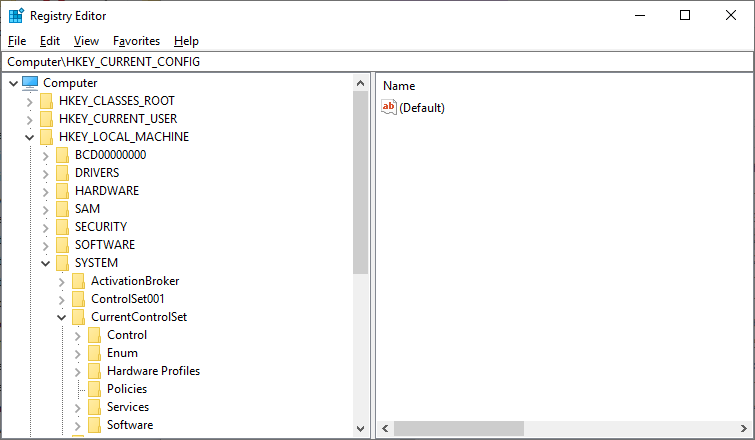Click the HKEY_LOCAL_MACHINE folder icon
The width and height of the screenshot is (755, 440).
(46, 137)
